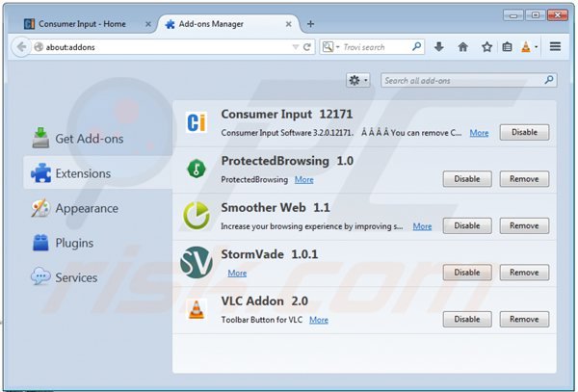The width and height of the screenshot is (578, 392).
Task: Click the add-ons search magnifier icon
Action: click(549, 80)
